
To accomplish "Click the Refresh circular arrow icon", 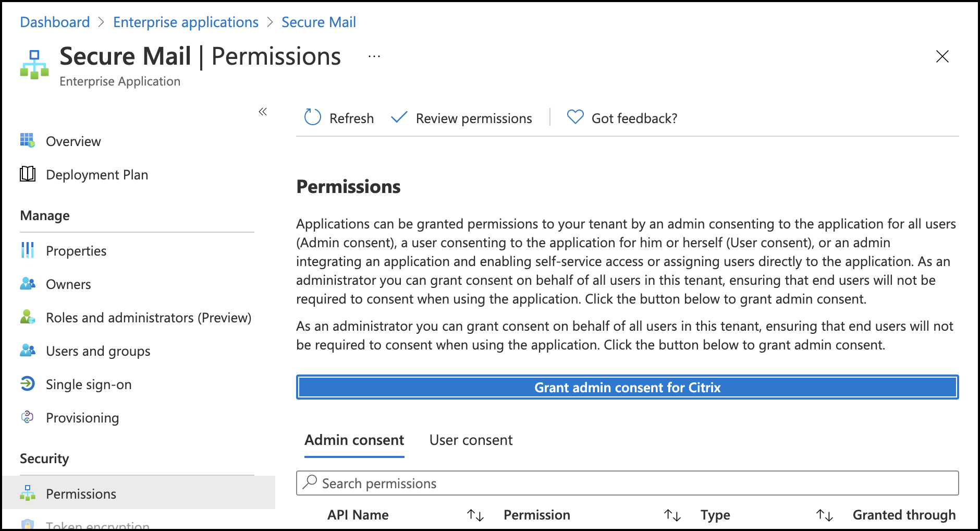I will coord(312,117).
